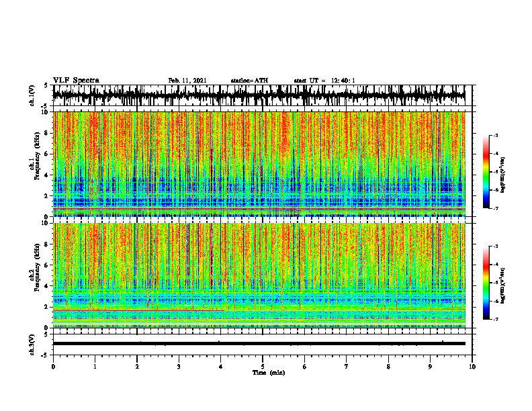This screenshot has height=411, width=532.
Task: Click the "6" kHz tick of ch.2 spectrogram
Action: (x=47, y=265)
